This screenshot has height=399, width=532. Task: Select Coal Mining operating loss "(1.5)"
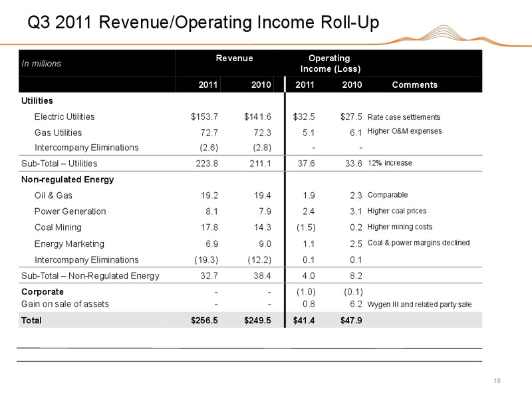coord(306,227)
